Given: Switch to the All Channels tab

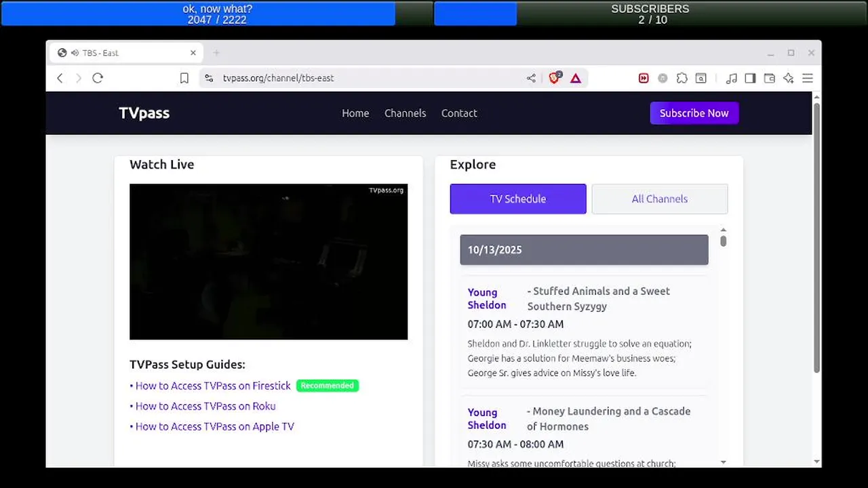Looking at the screenshot, I should pyautogui.click(x=660, y=199).
